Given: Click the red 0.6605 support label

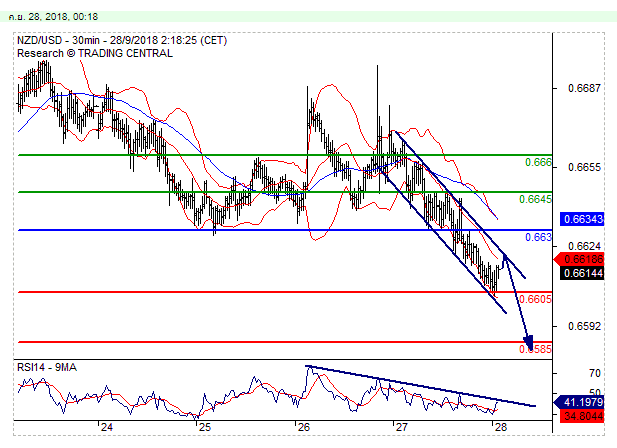Looking at the screenshot, I should coord(535,299).
